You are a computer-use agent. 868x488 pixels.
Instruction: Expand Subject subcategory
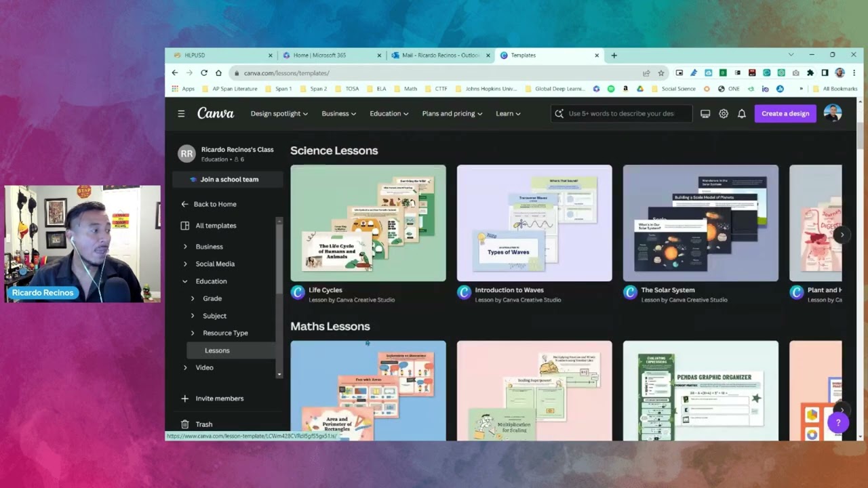coord(193,316)
